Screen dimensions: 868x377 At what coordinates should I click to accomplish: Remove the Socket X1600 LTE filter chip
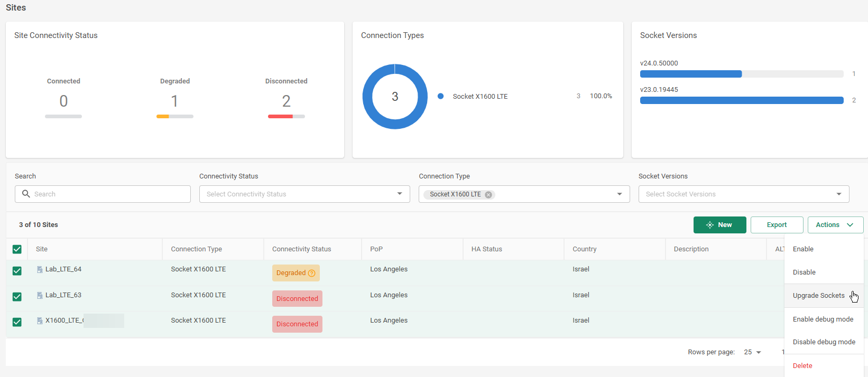pyautogui.click(x=488, y=194)
